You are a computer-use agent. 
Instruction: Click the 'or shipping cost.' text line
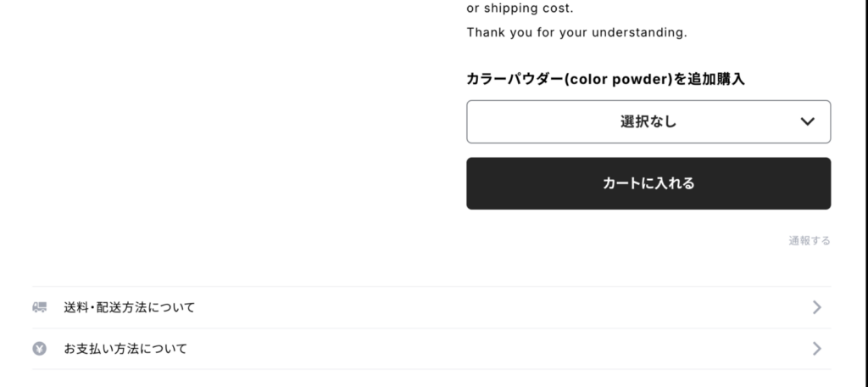click(520, 8)
